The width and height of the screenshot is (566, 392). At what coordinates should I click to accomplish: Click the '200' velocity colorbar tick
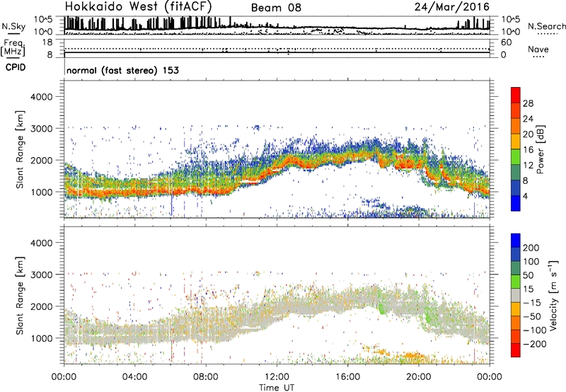point(531,248)
